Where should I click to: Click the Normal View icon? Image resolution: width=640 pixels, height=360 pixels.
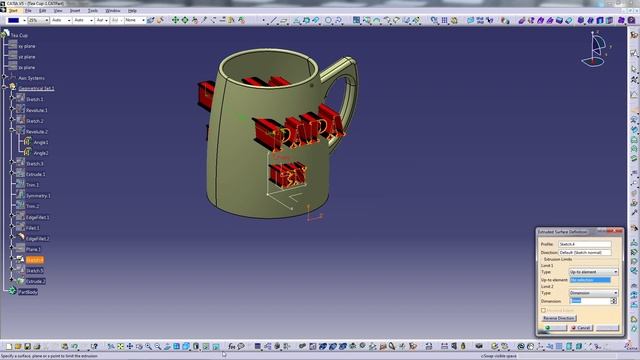click(x=167, y=347)
